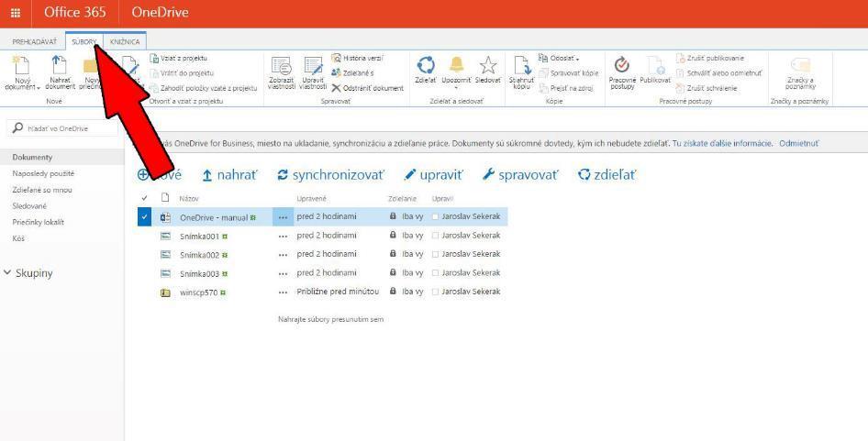868x441 pixels.
Task: Dismiss the banner with Odmietnuť
Action: 799,143
